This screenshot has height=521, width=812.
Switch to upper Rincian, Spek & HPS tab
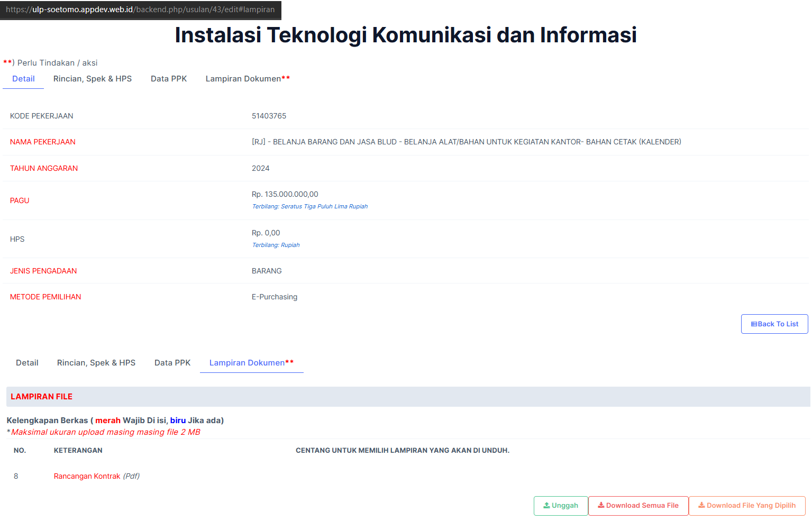click(93, 79)
